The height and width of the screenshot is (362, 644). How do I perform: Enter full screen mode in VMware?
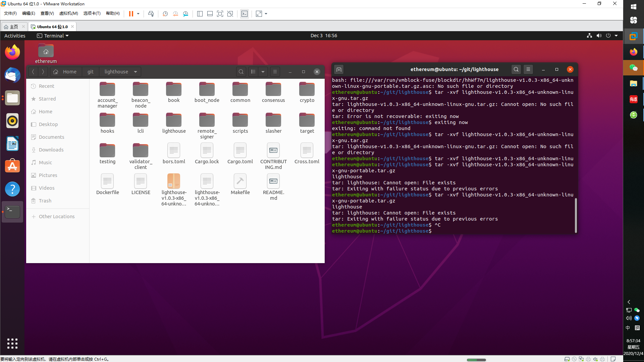[x=220, y=14]
